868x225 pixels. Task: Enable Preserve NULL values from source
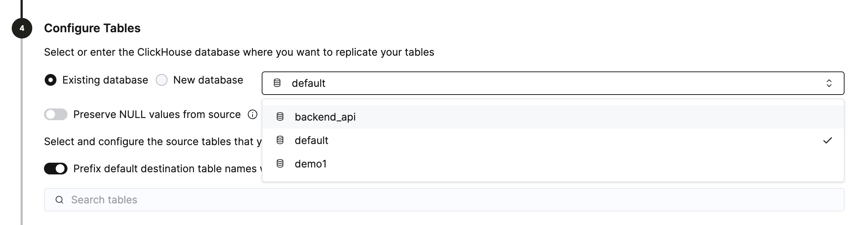click(56, 114)
